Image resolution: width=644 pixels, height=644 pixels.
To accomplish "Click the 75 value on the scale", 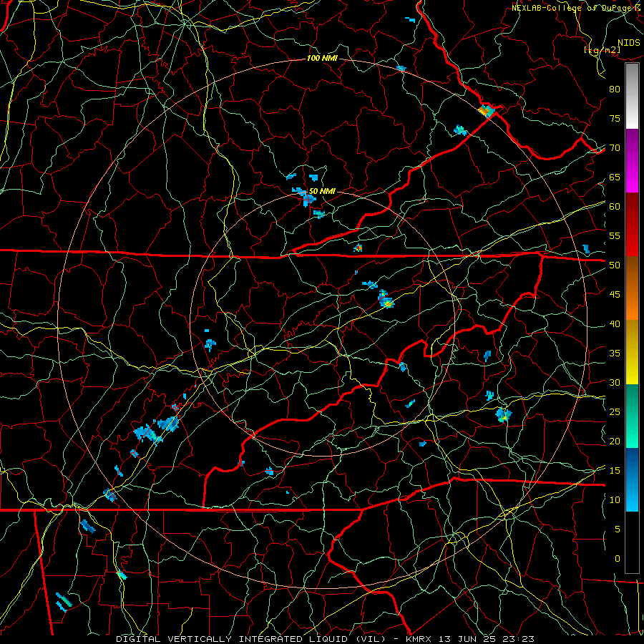I will pos(615,119).
